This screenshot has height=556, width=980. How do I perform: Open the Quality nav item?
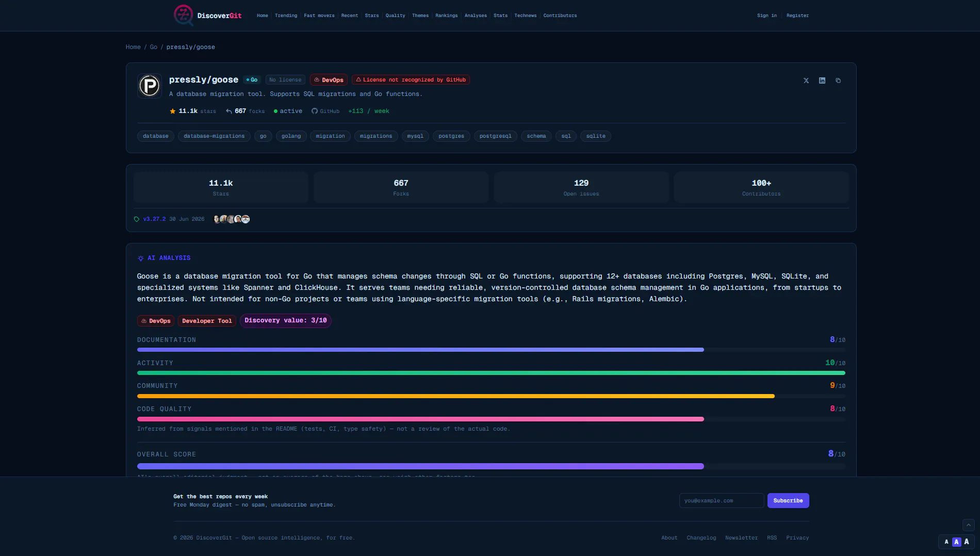point(396,15)
